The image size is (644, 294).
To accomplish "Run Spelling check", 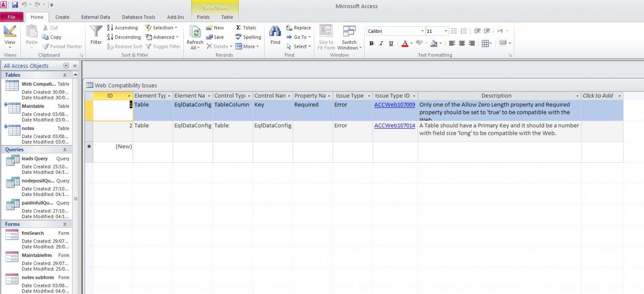I will 248,37.
